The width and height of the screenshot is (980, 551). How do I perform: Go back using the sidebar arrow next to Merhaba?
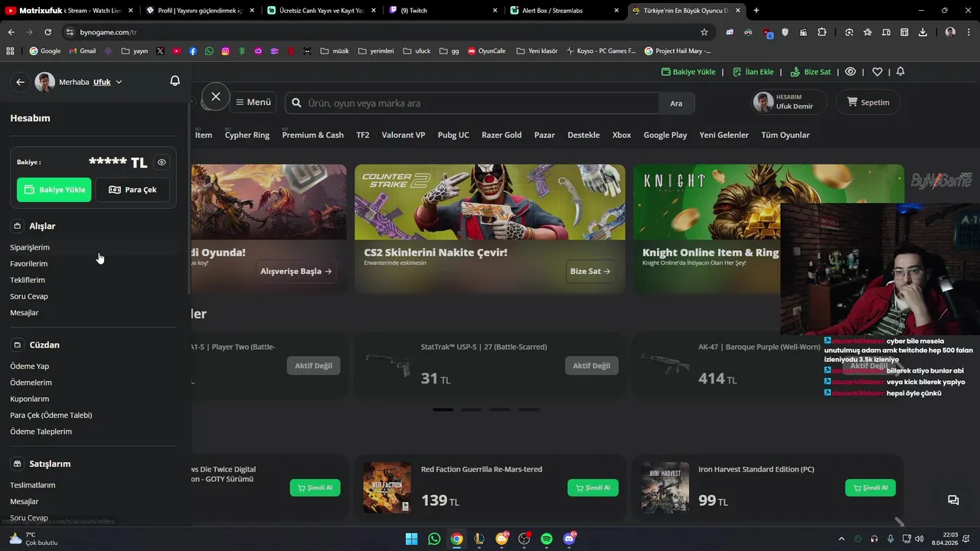click(x=21, y=82)
